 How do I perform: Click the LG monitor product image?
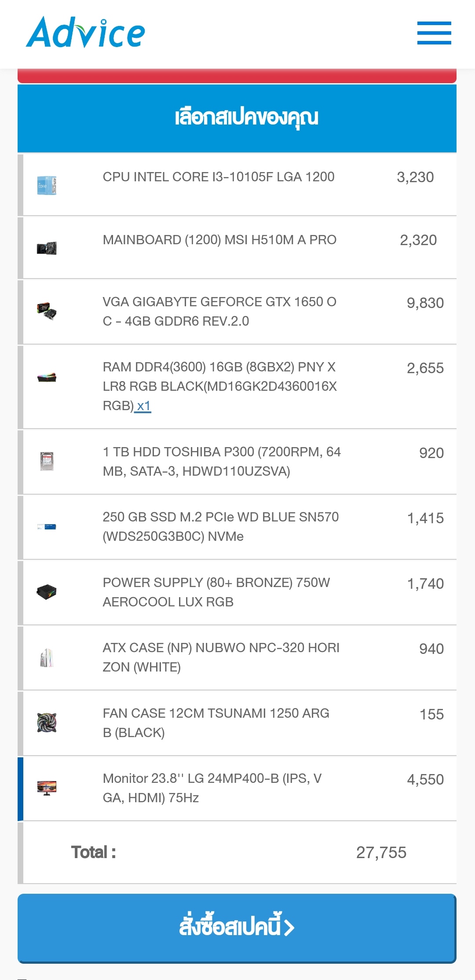coord(47,788)
